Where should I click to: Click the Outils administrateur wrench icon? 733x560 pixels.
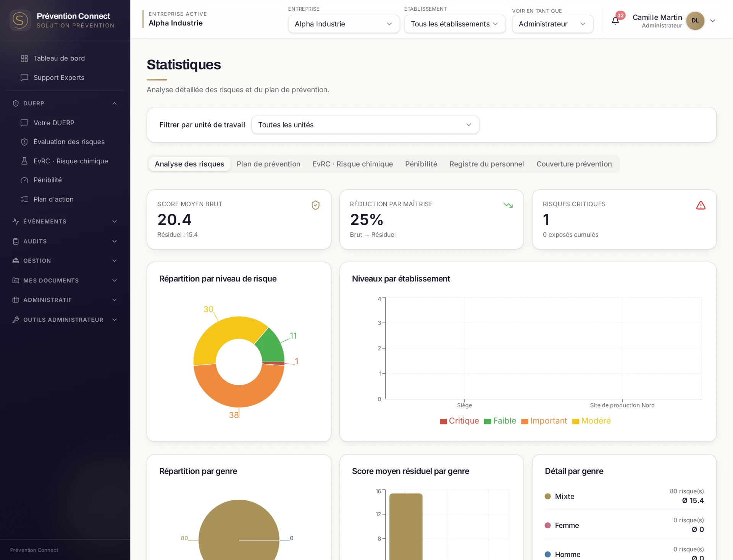coord(16,320)
